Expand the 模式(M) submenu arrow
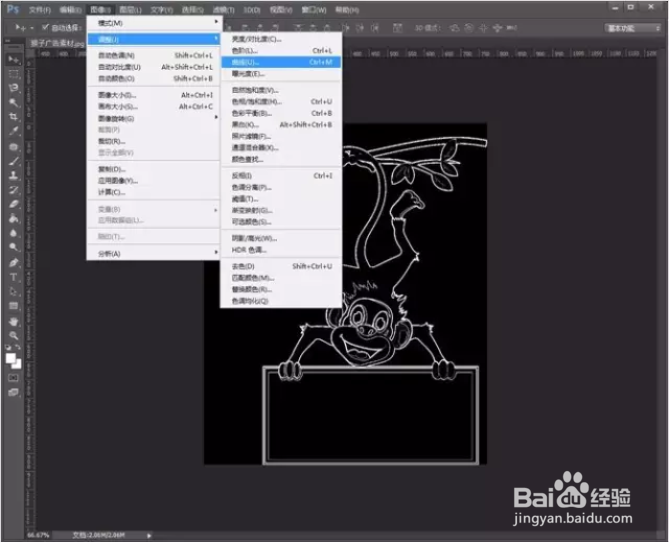Screen dimensions: 669x542 [216, 21]
